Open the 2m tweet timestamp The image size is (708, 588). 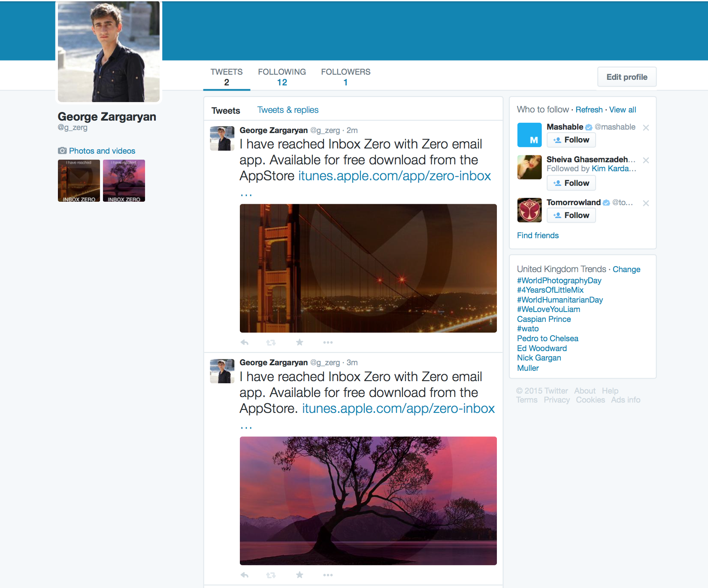coord(352,130)
